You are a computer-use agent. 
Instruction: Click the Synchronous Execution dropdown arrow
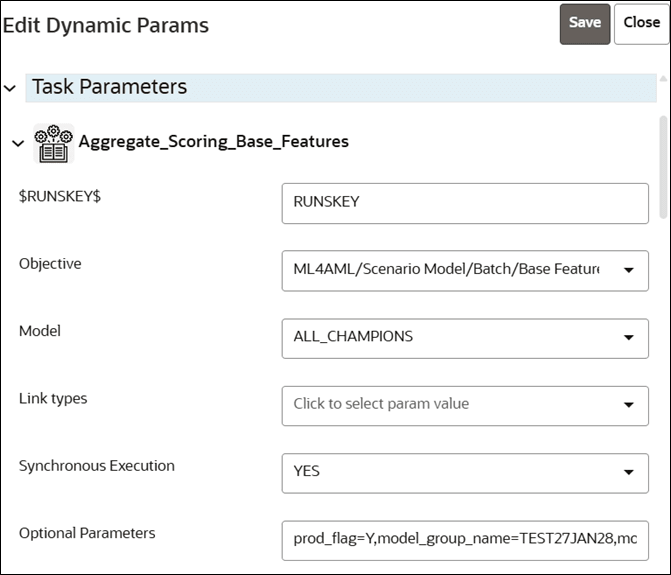point(628,472)
